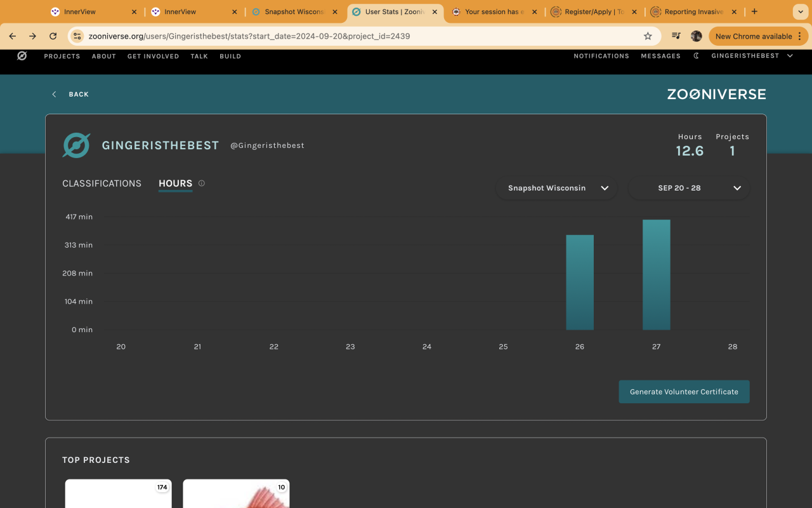The image size is (812, 508).
Task: Open the top project card with 174
Action: (x=118, y=493)
